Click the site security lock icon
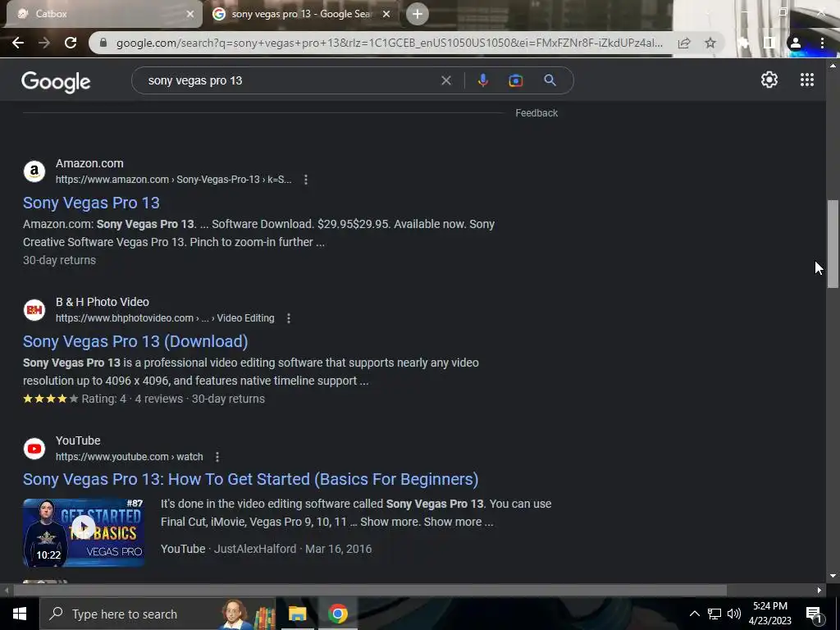The image size is (840, 630). (x=103, y=43)
